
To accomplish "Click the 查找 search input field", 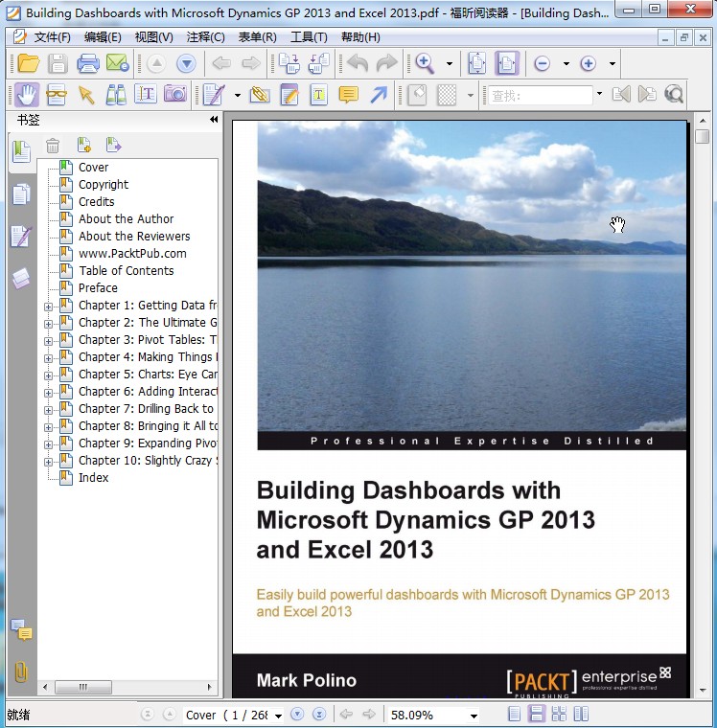I will tap(541, 95).
